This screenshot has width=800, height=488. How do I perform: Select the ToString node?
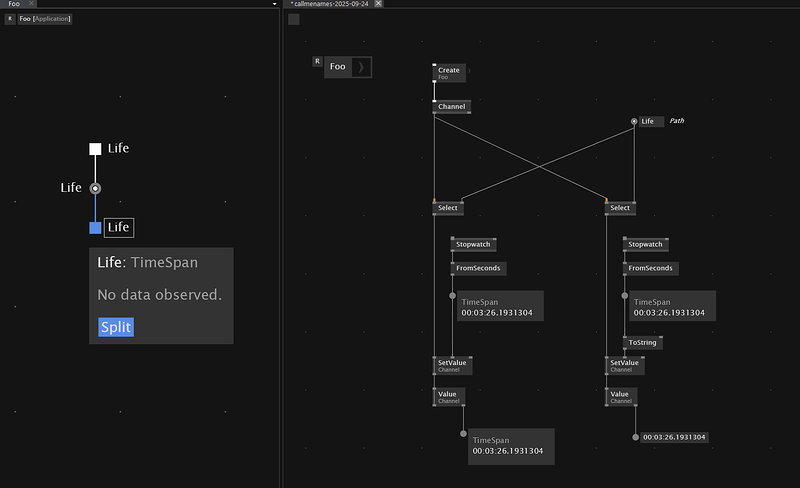[642, 343]
